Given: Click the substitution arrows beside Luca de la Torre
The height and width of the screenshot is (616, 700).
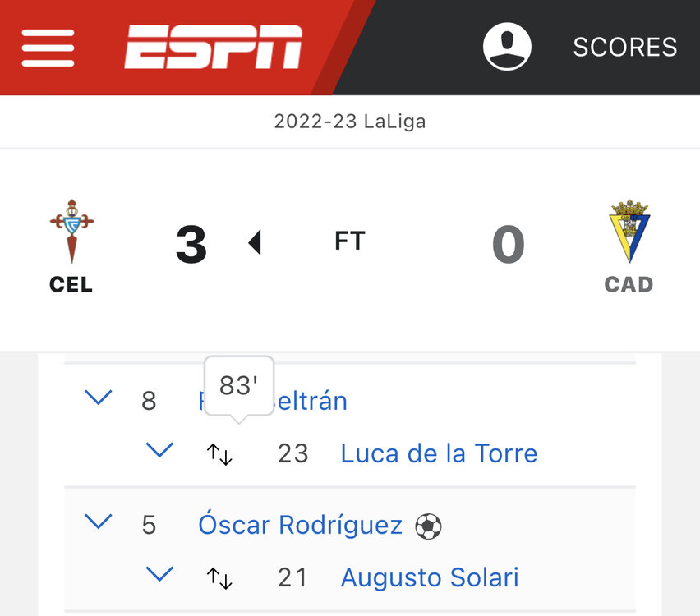Looking at the screenshot, I should [219, 453].
